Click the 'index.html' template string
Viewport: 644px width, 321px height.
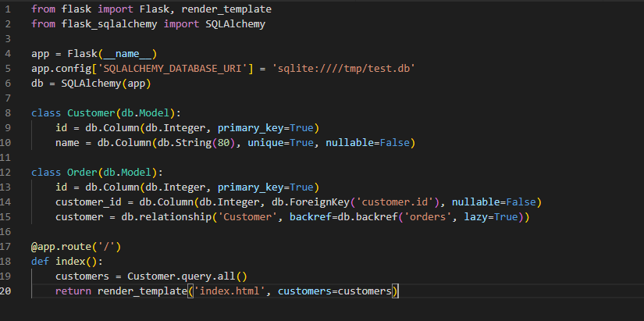229,291
